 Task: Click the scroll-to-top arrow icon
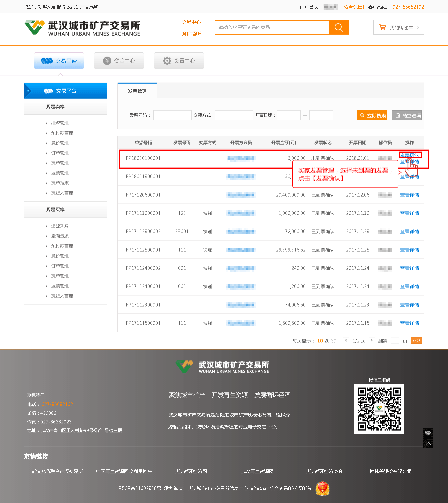point(428,443)
